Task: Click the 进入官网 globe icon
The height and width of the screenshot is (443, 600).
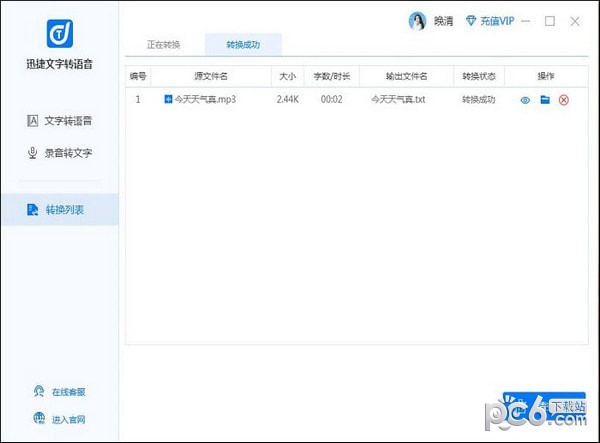Action: (x=39, y=419)
